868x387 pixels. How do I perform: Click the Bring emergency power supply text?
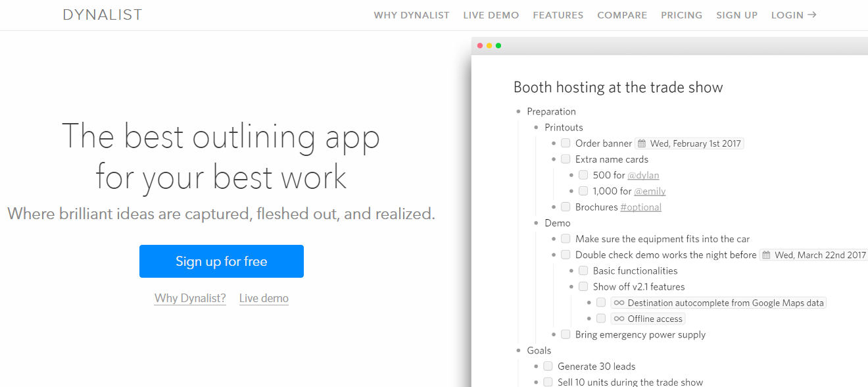[640, 334]
